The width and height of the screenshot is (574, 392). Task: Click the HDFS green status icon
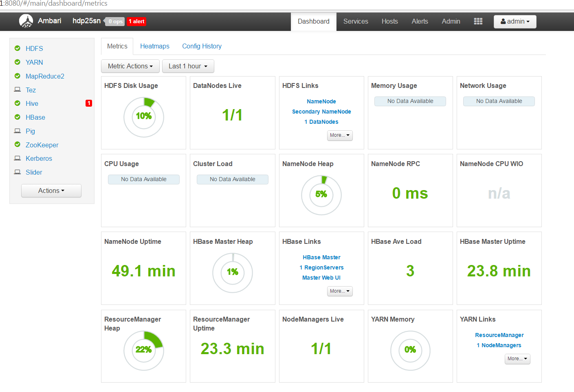pos(18,48)
